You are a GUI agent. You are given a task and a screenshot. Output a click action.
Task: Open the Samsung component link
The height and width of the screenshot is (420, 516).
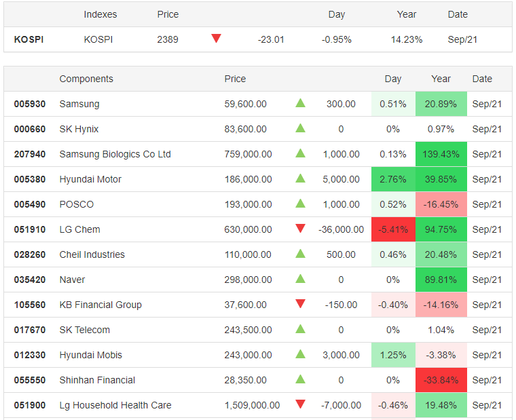(x=79, y=104)
